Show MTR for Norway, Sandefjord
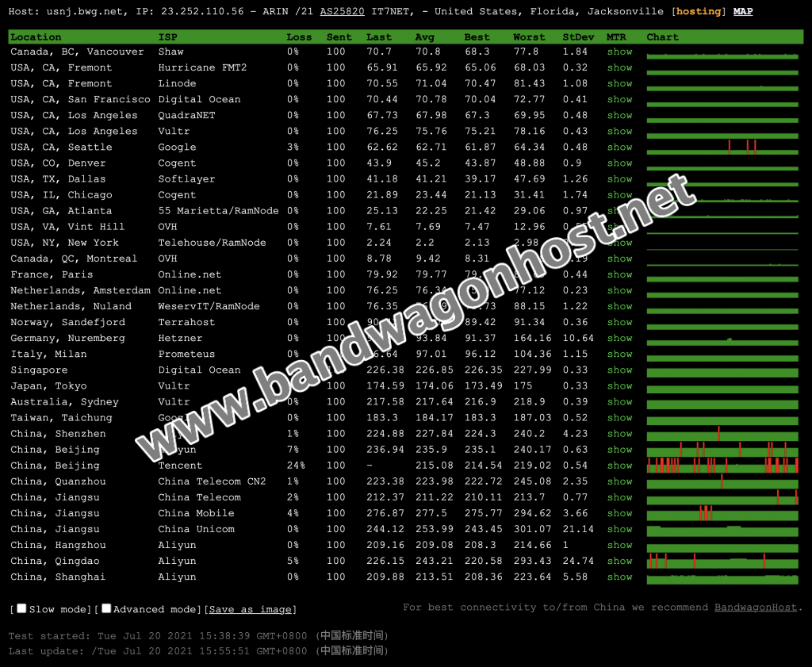The image size is (812, 667). [x=620, y=323]
